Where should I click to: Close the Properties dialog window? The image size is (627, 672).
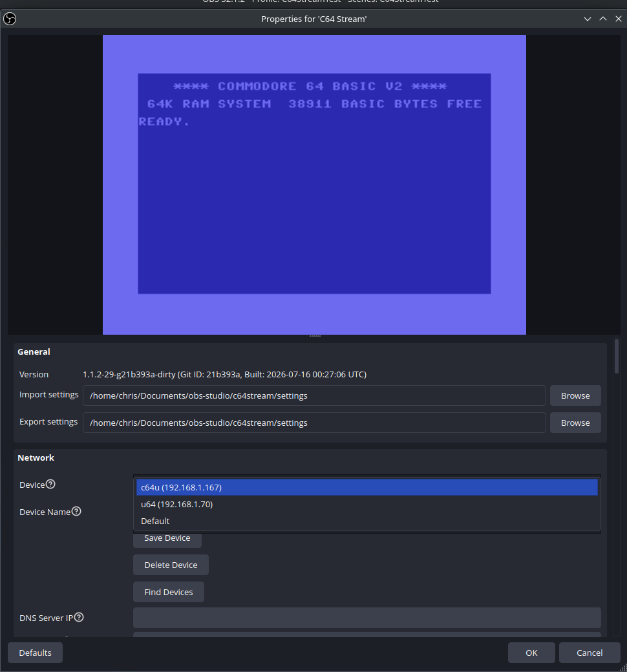(618, 19)
